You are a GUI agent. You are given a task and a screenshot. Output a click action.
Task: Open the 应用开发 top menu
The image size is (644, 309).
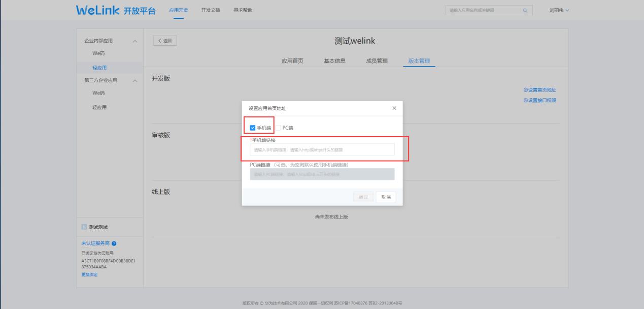point(178,10)
